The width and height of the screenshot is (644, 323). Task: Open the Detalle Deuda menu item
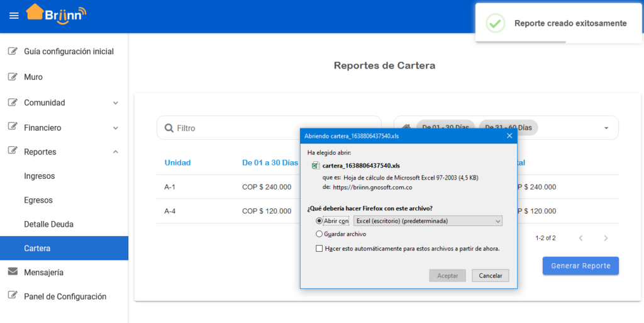pos(48,224)
